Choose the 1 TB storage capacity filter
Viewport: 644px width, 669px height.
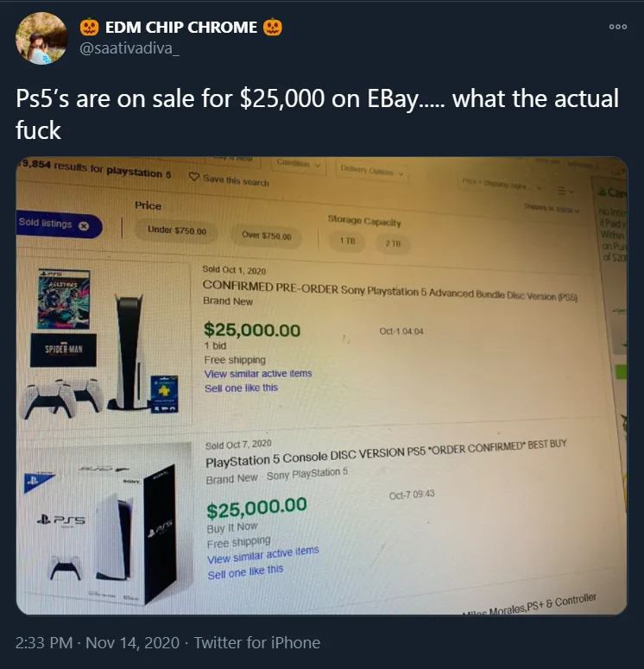coord(347,241)
